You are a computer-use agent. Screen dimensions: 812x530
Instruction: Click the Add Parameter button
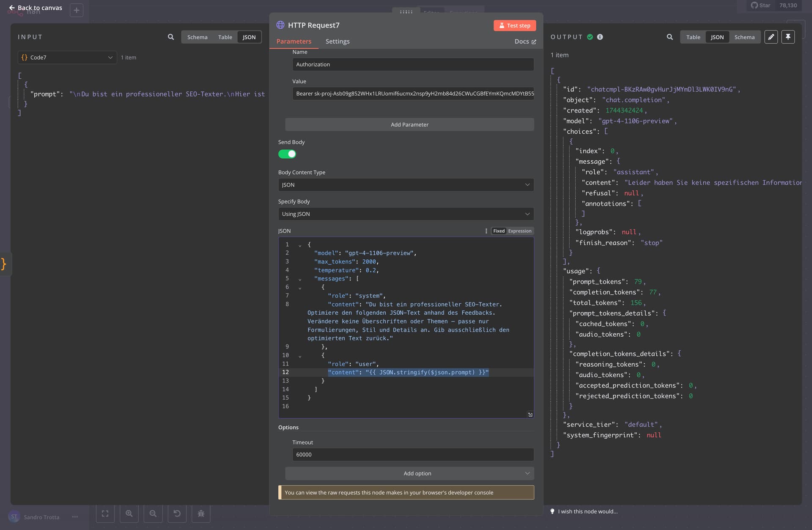409,124
